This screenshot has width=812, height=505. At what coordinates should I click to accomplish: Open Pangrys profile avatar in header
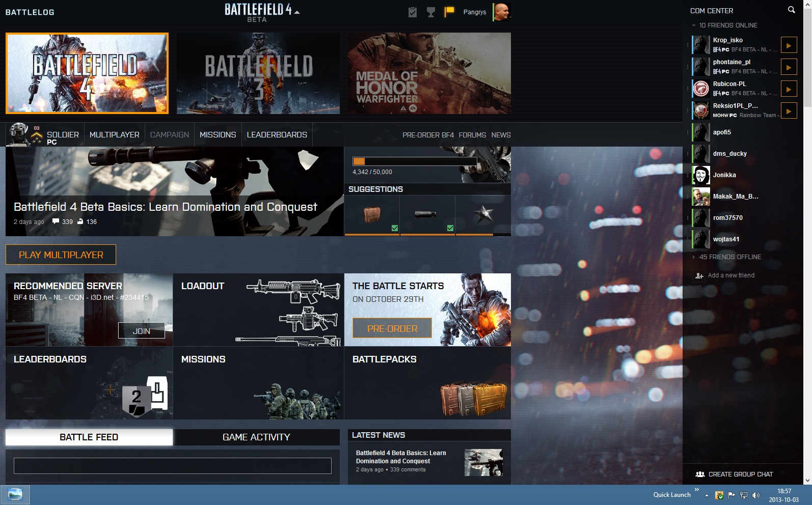[x=501, y=12]
